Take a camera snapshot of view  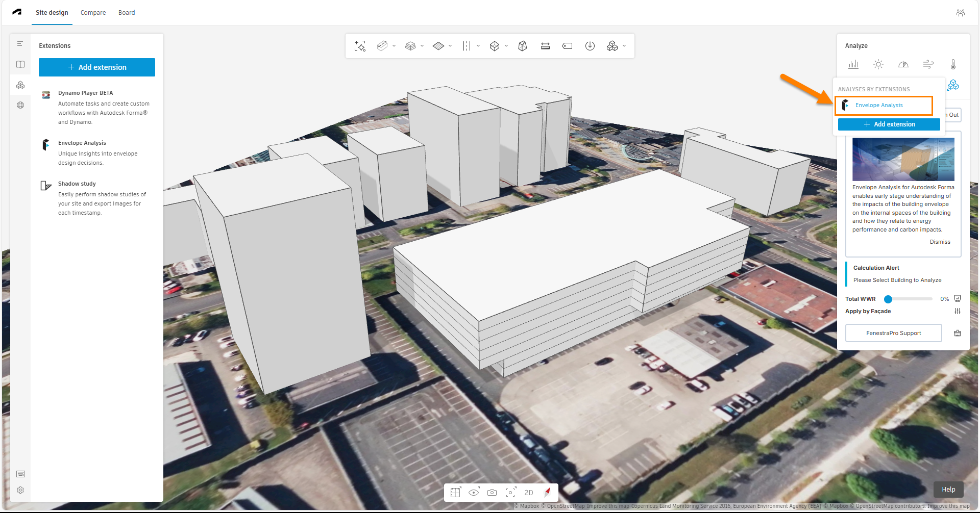pos(492,493)
